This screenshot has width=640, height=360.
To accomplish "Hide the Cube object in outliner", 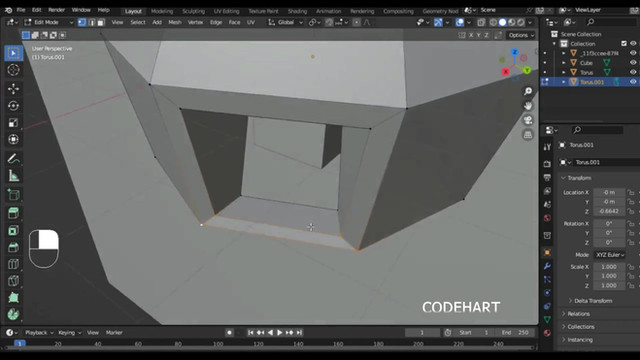I will click(633, 62).
